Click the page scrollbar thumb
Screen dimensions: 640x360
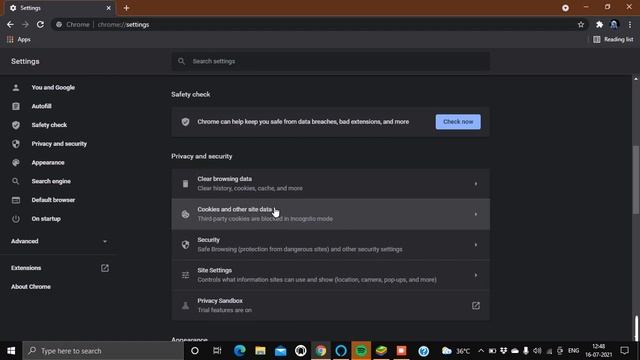point(636,180)
